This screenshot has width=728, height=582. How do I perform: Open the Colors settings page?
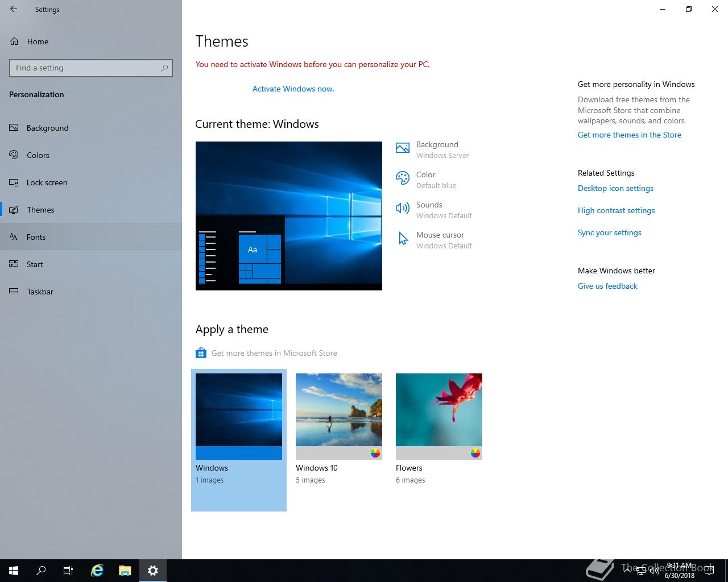click(x=91, y=155)
